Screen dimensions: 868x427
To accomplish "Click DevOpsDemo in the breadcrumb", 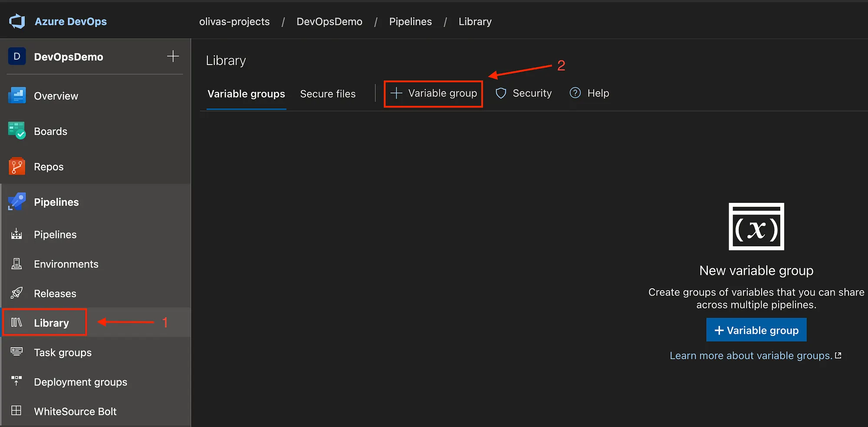I will pyautogui.click(x=329, y=22).
